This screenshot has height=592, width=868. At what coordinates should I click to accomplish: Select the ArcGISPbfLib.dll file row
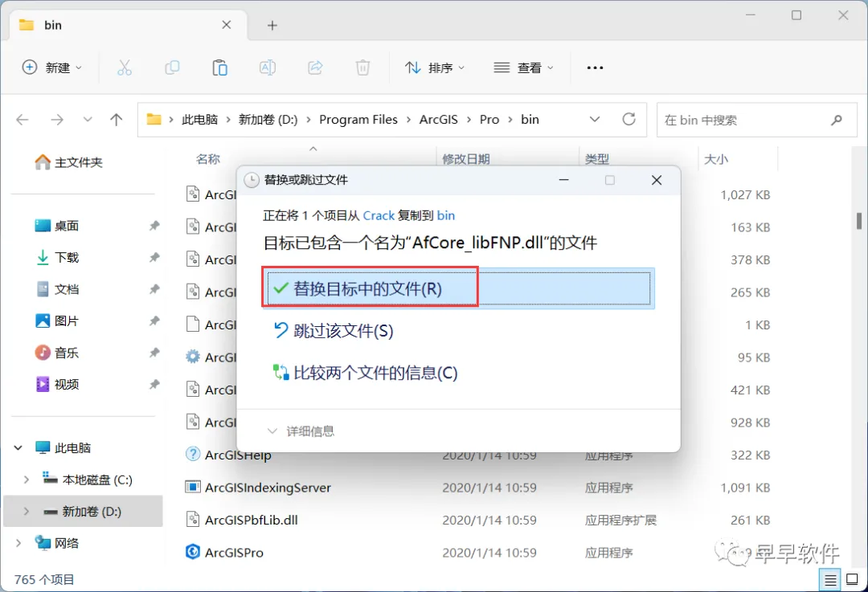point(479,520)
